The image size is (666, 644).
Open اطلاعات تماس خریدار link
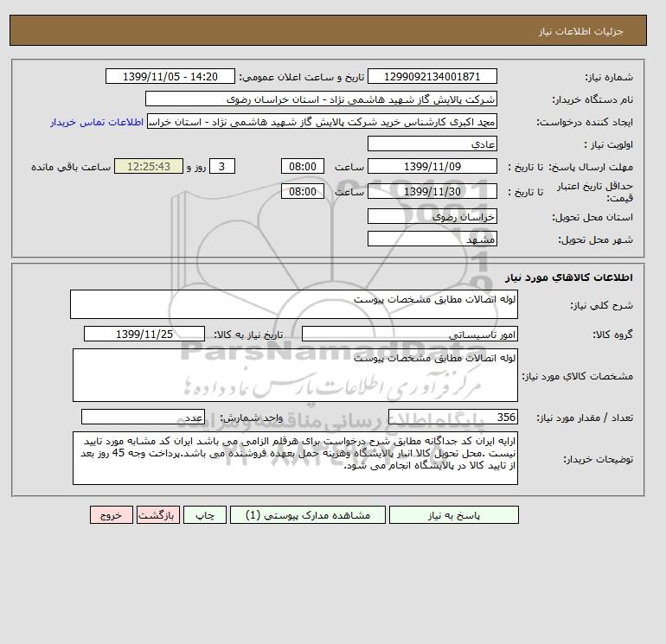click(x=97, y=122)
